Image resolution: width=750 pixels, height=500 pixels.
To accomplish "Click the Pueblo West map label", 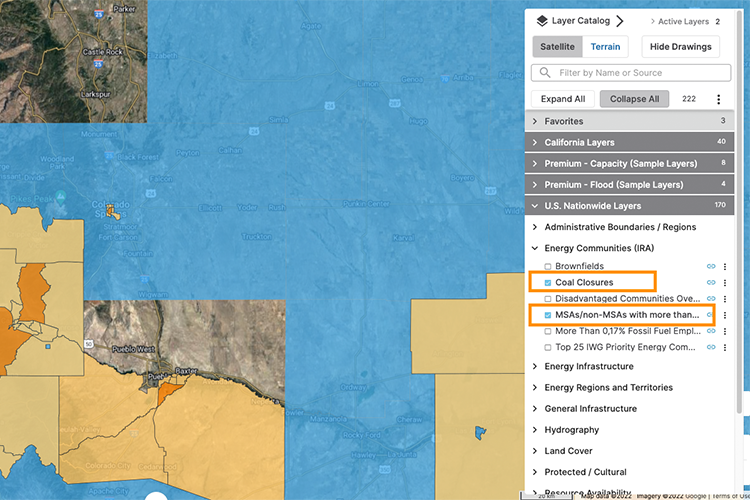I will pos(133,349).
